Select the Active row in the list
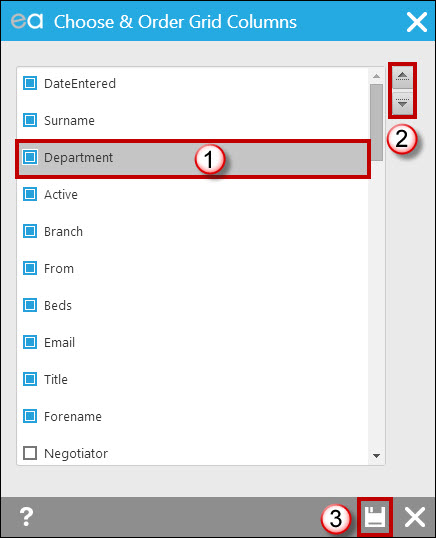The width and height of the screenshot is (436, 538). click(193, 195)
